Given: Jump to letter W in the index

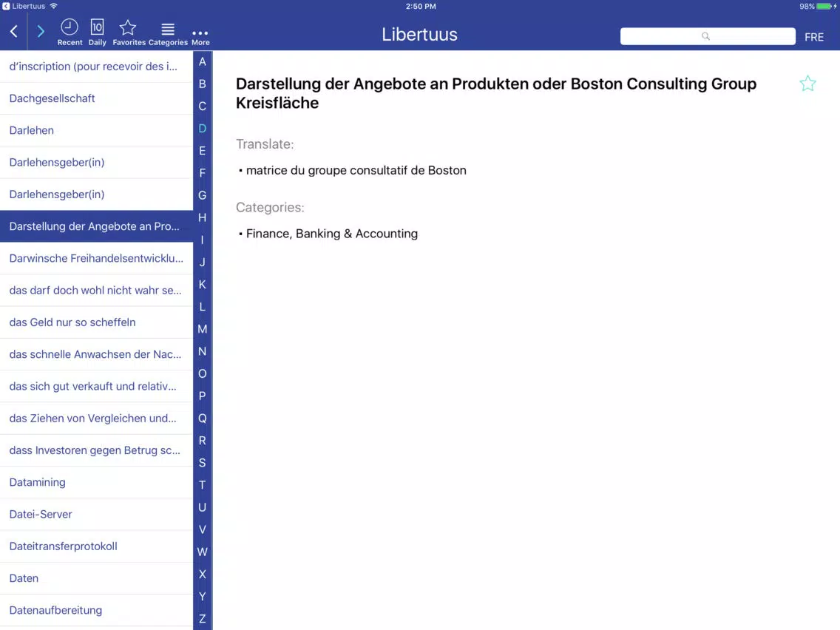Looking at the screenshot, I should point(203,552).
